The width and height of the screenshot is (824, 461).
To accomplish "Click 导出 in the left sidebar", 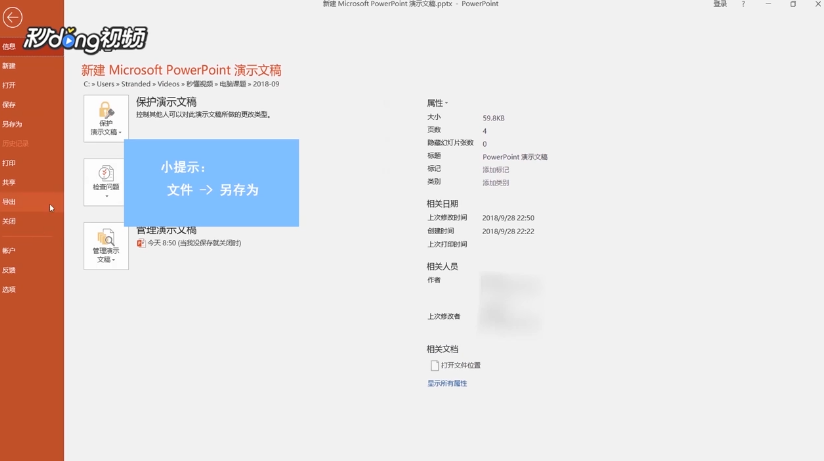I will pyautogui.click(x=9, y=202).
